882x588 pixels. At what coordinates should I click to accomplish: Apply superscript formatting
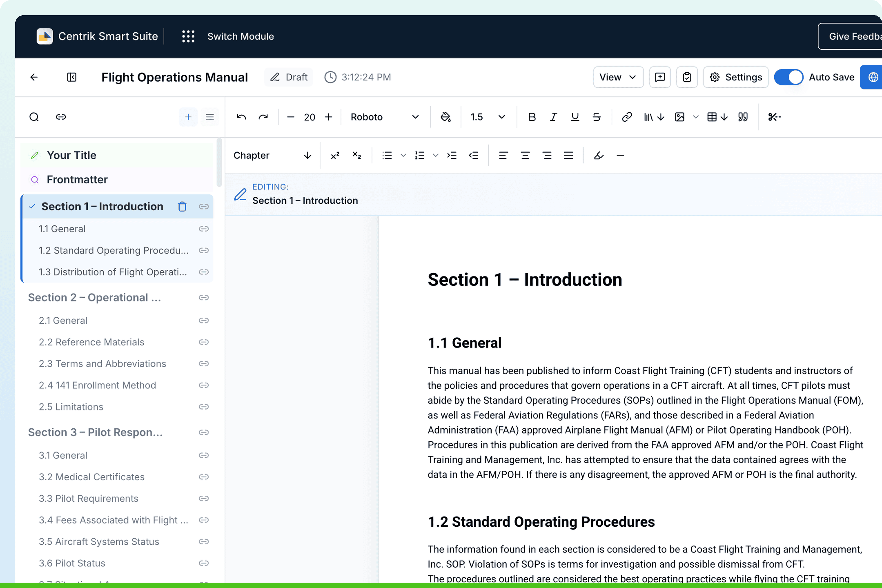click(x=335, y=156)
